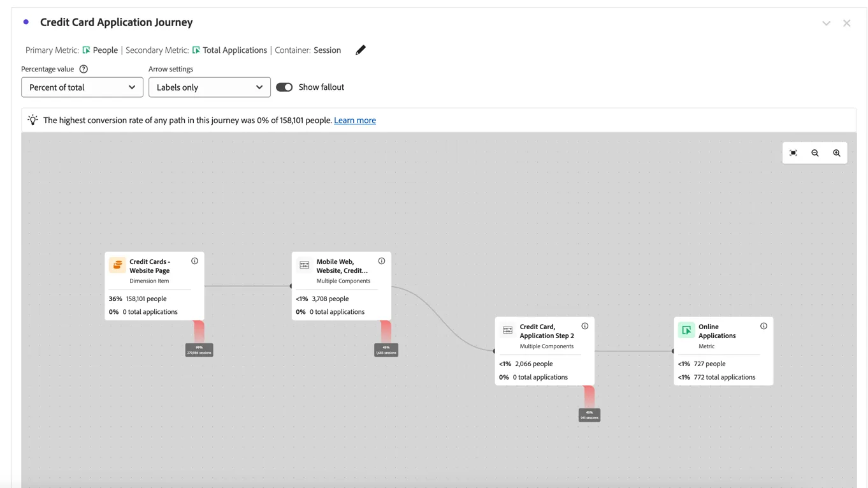Click the 2,066 people value

click(533, 364)
